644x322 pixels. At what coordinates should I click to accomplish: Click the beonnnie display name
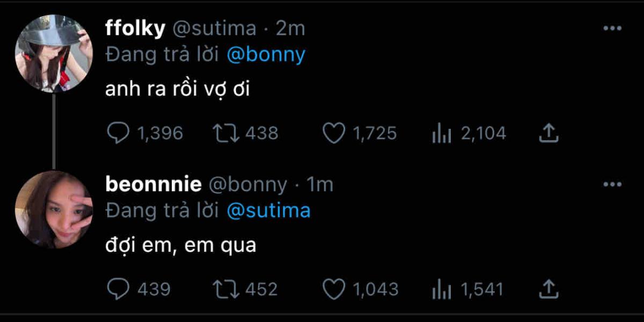153,185
